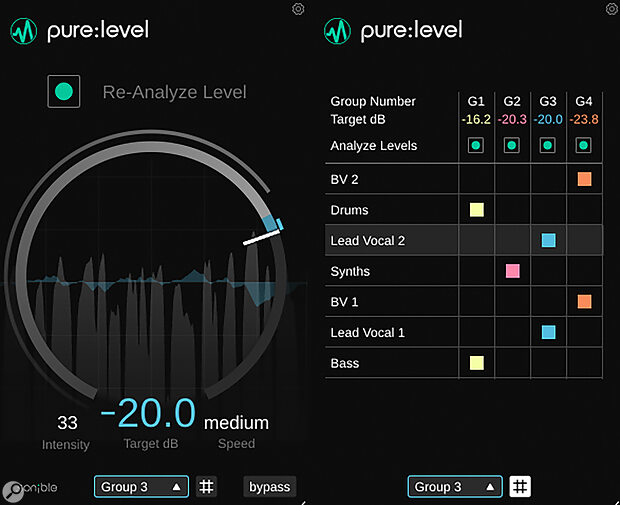Click the magnifier icon at bottom-left corner
This screenshot has width=620, height=505.
(x=14, y=491)
